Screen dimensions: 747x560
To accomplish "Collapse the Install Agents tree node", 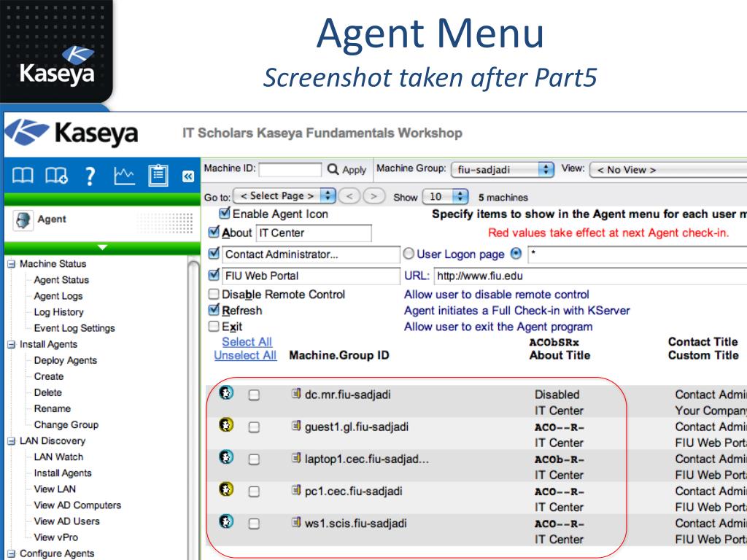I will 12,344.
